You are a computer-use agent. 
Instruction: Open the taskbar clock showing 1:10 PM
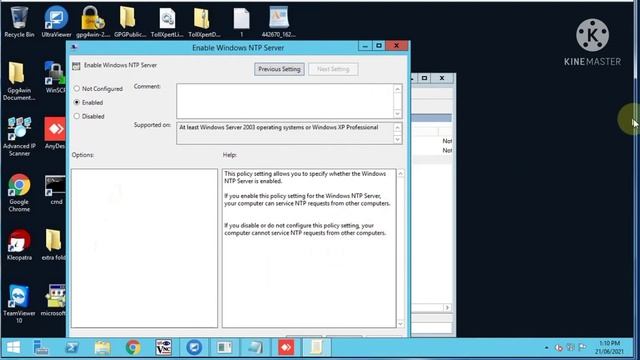tap(609, 347)
